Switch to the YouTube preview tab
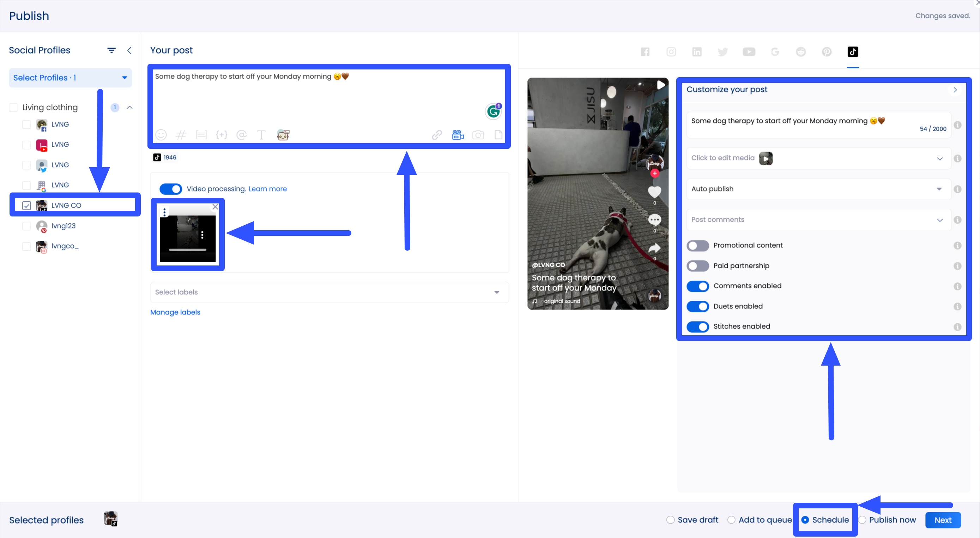980x538 pixels. click(x=749, y=52)
